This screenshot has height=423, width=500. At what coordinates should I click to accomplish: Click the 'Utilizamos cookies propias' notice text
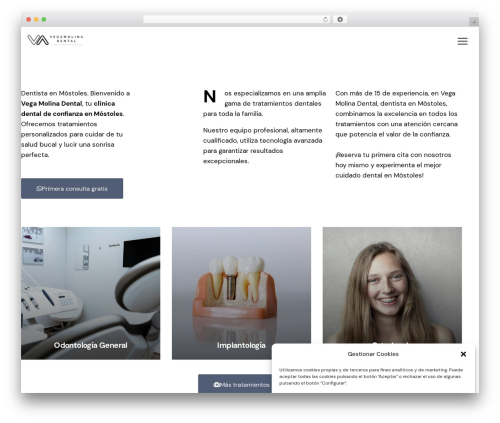[371, 376]
